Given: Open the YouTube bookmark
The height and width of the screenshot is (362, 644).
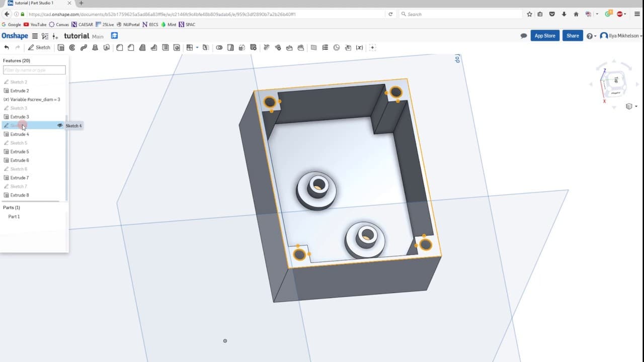Looking at the screenshot, I should (35, 25).
